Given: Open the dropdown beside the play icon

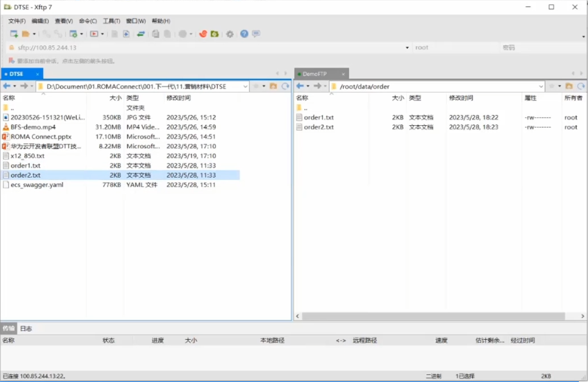Looking at the screenshot, I should 102,34.
